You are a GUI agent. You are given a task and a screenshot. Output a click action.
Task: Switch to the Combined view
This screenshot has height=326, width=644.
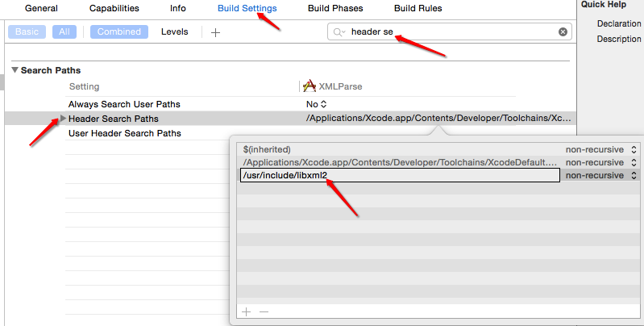point(118,32)
